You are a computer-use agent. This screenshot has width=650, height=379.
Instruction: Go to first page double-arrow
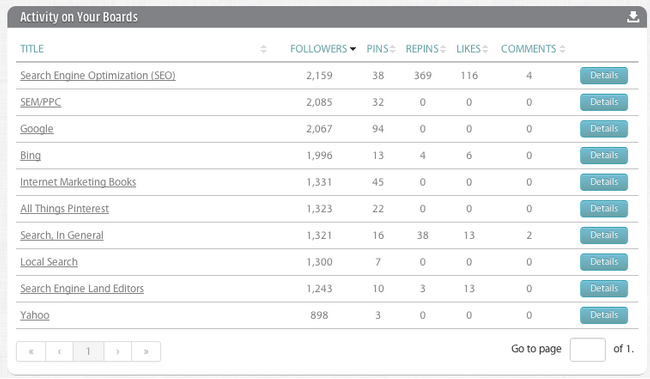pyautogui.click(x=31, y=352)
